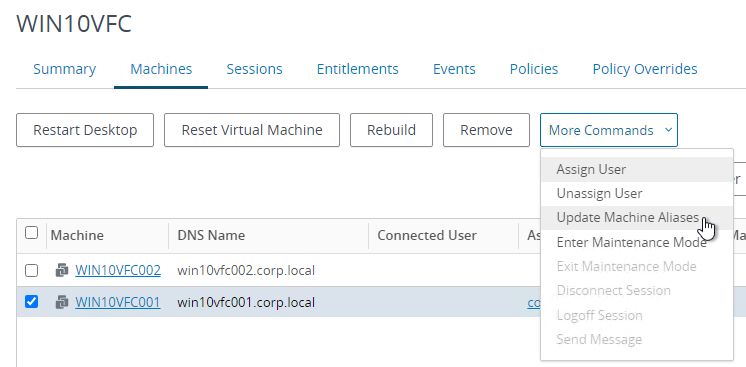Image resolution: width=746 pixels, height=367 pixels.
Task: Click the machine icon beside WIN10VFC001
Action: pyautogui.click(x=62, y=302)
